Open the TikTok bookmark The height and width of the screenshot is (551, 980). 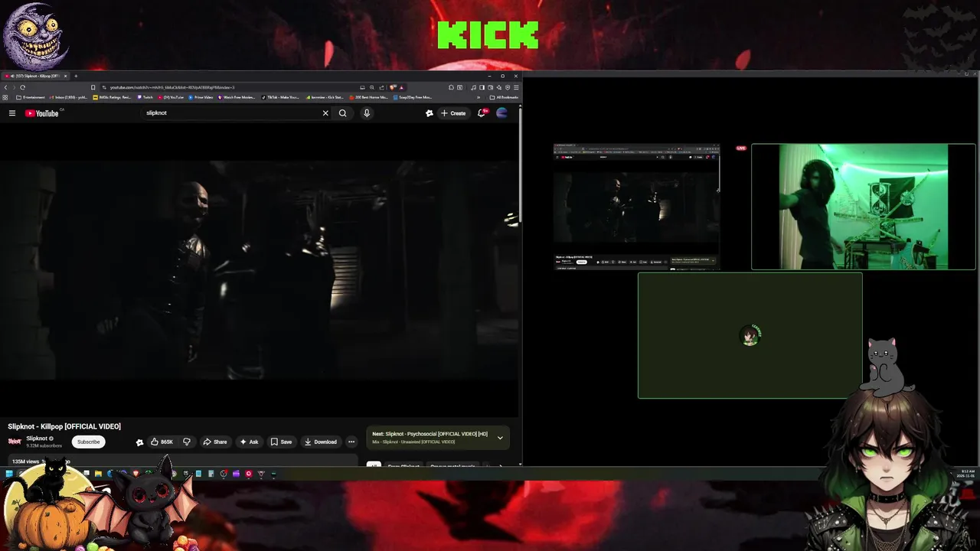click(x=280, y=97)
